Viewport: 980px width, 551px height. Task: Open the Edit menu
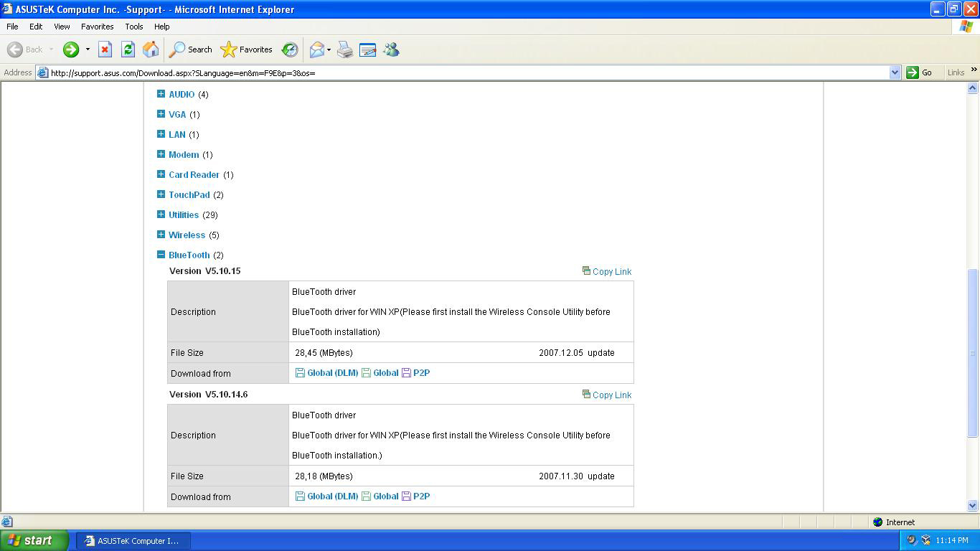tap(36, 27)
